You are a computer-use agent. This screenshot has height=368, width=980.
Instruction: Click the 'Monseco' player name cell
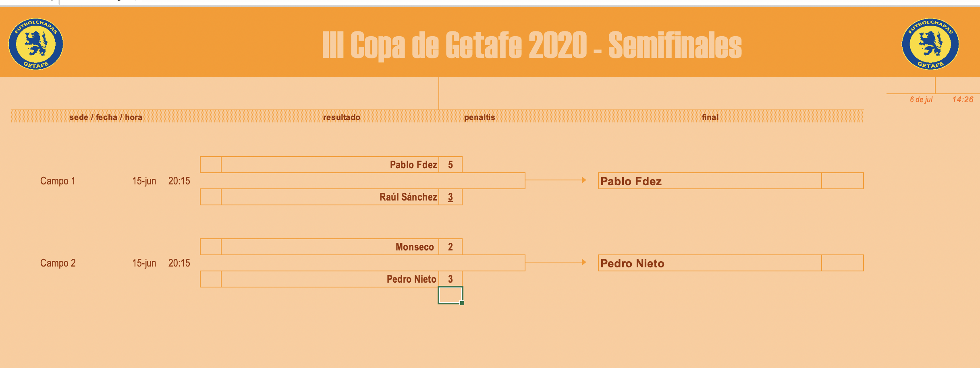pyautogui.click(x=414, y=247)
